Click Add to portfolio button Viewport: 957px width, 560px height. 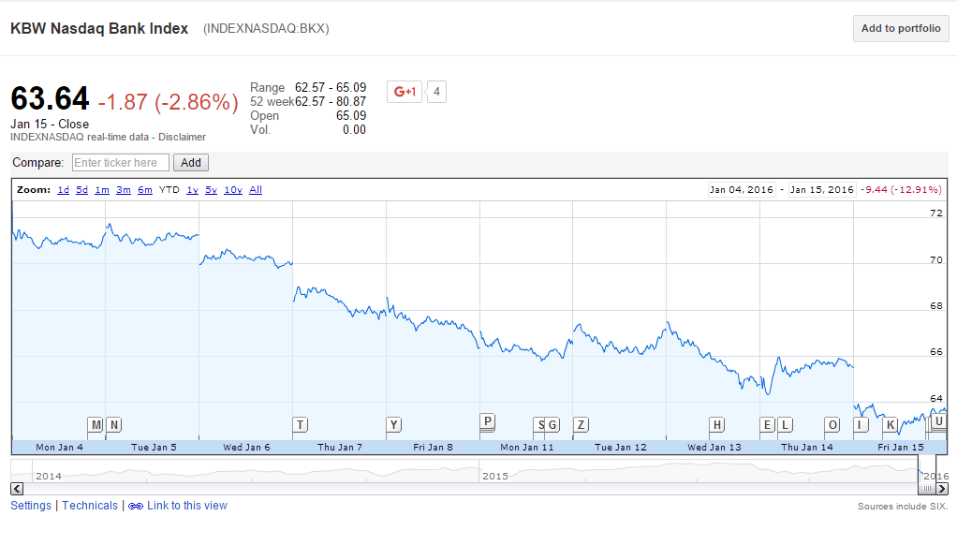901,29
